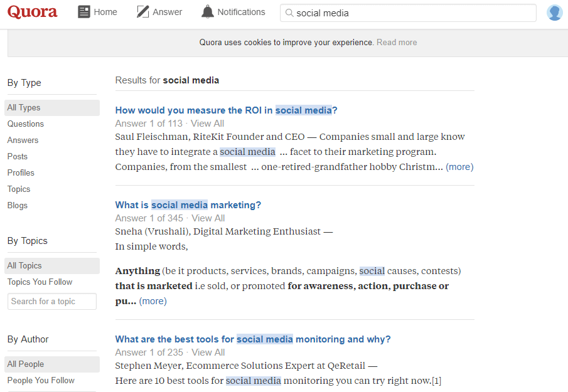The width and height of the screenshot is (568, 392).
Task: Expand (more) on Saul Fleischman's answer
Action: coord(459,167)
